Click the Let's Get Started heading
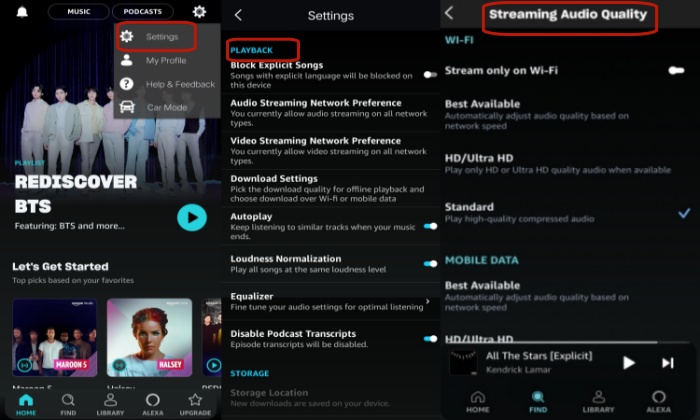The width and height of the screenshot is (700, 420). point(60,266)
